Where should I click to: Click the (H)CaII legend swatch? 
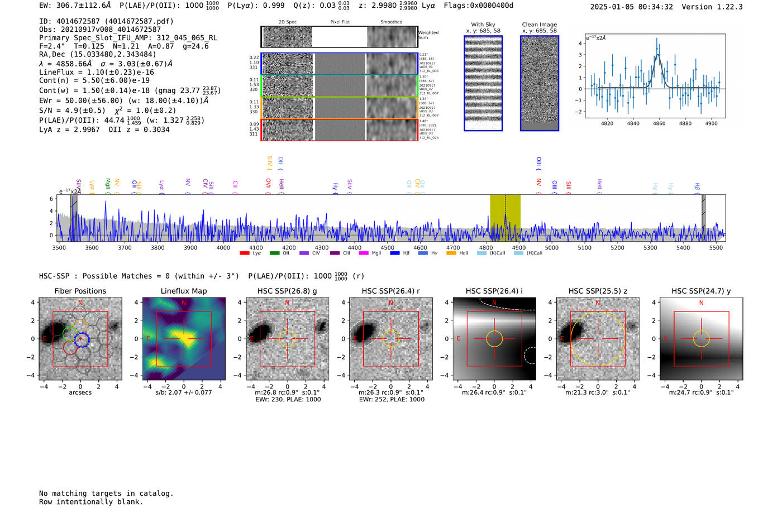[519, 253]
